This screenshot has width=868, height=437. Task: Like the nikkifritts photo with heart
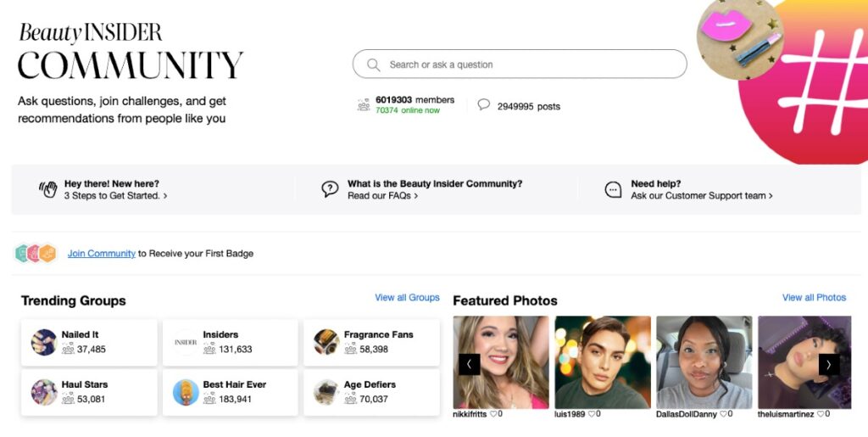point(493,414)
